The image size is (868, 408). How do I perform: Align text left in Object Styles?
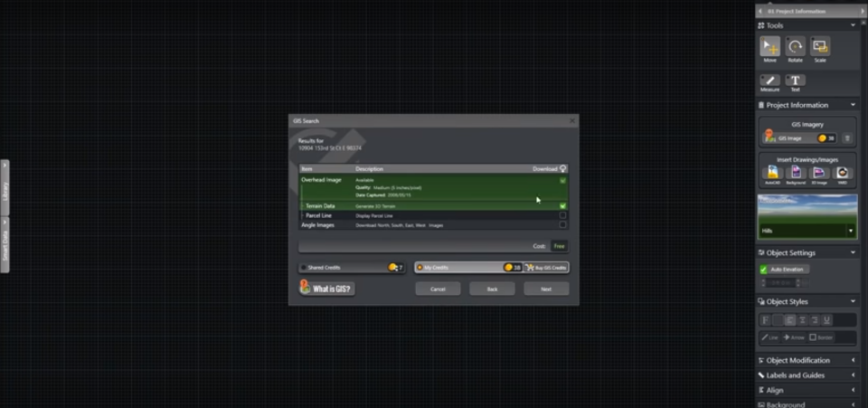tap(790, 320)
